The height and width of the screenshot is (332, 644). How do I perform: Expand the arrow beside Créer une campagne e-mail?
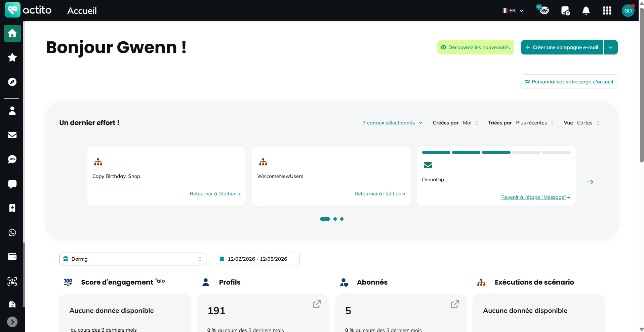point(610,47)
